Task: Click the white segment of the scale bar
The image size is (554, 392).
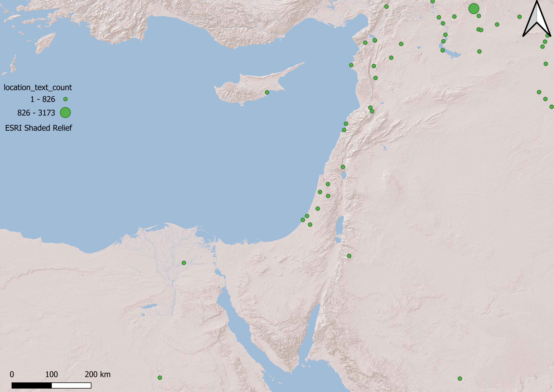Action: point(71,386)
